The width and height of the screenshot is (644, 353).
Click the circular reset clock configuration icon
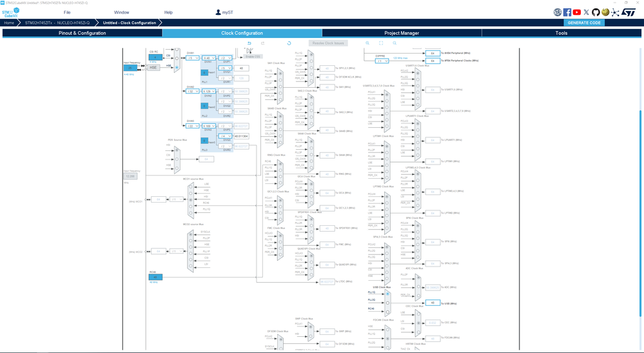pos(289,43)
